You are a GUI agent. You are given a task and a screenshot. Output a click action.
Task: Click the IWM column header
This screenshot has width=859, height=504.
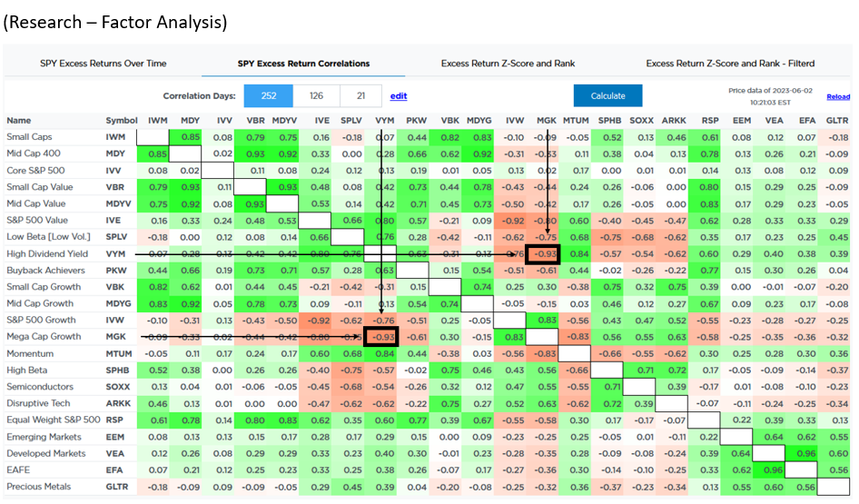[158, 121]
